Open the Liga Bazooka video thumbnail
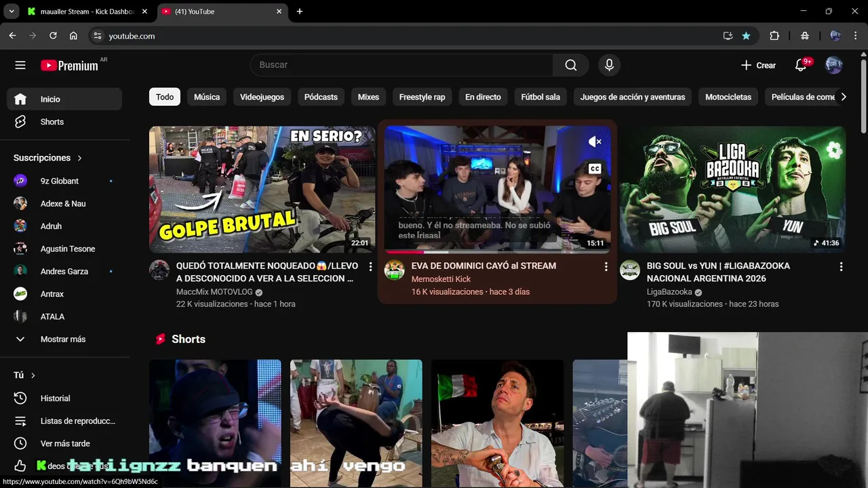The height and width of the screenshot is (488, 868). click(x=732, y=189)
